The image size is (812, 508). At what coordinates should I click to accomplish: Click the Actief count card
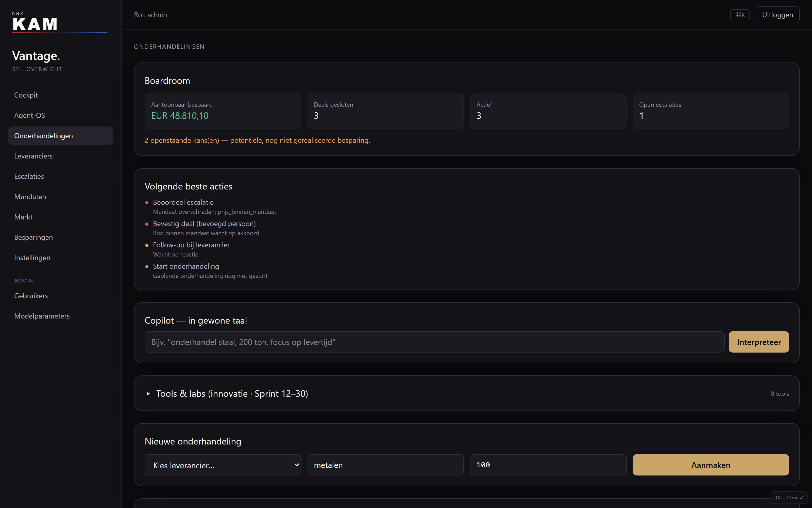click(548, 111)
